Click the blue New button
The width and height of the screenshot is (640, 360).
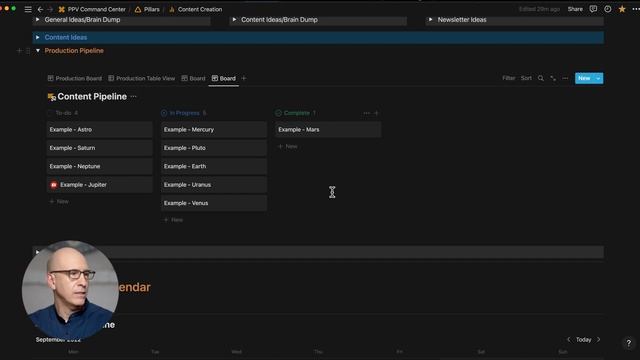click(584, 78)
